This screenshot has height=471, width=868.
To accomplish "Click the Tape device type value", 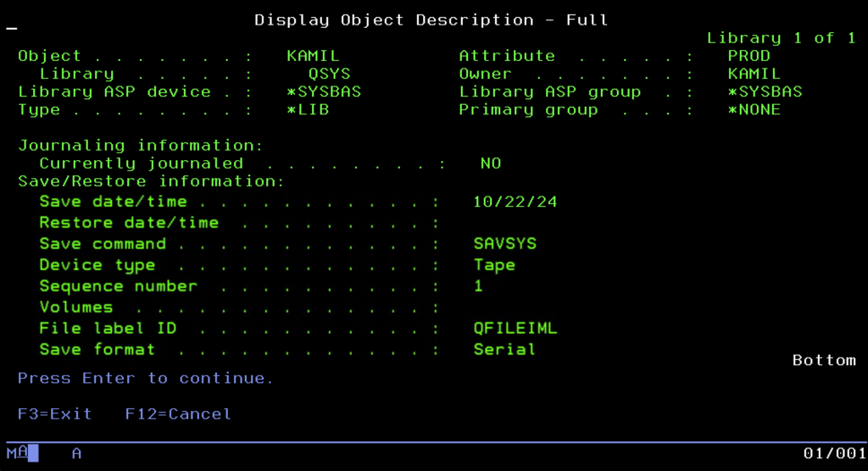I will [494, 265].
